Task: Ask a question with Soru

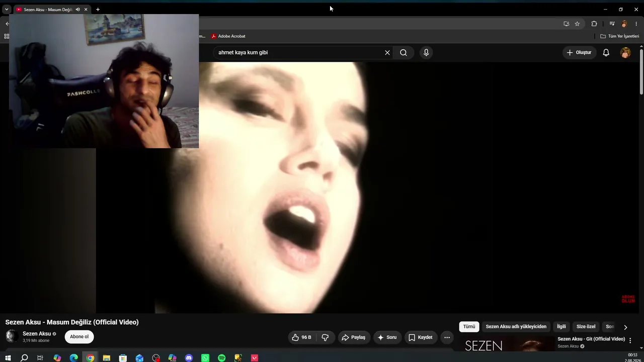Action: coord(387,337)
